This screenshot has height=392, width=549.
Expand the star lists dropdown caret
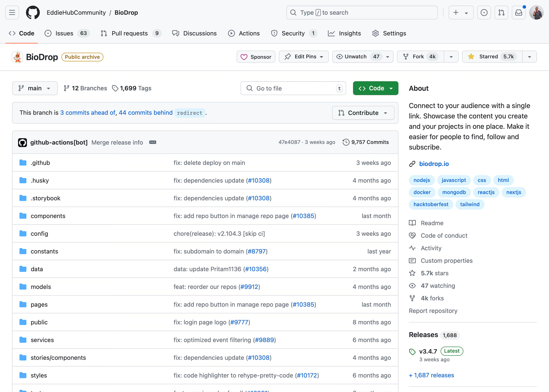coord(530,57)
